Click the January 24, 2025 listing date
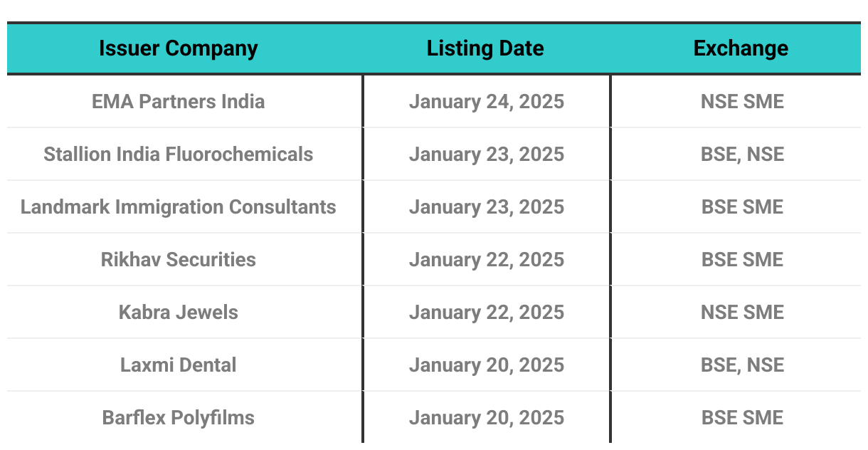 [486, 102]
